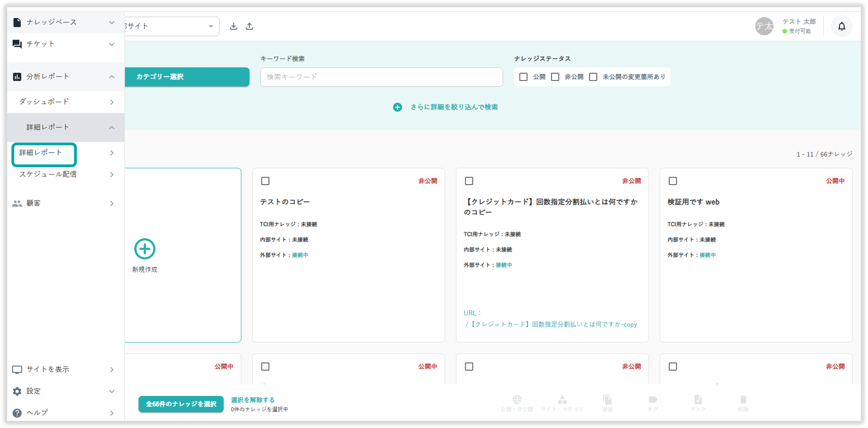
Task: Click the download icon in top toolbar
Action: tap(233, 26)
